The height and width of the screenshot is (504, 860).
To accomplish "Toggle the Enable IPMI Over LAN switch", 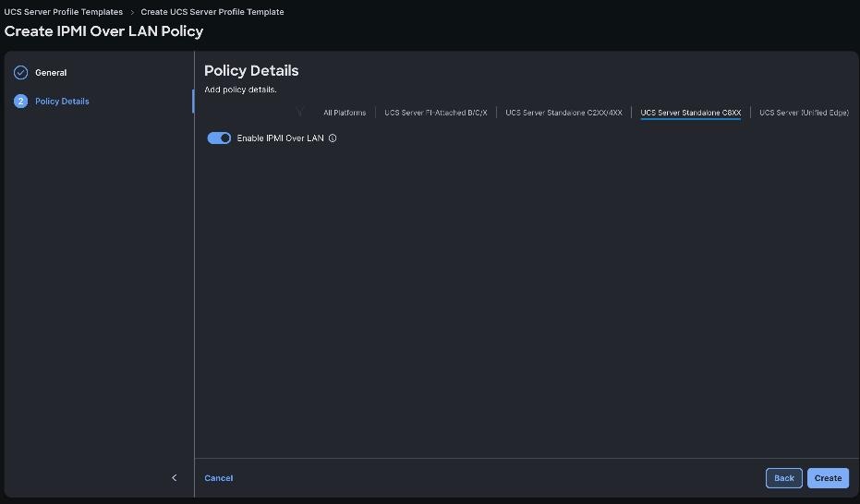I will coord(219,138).
